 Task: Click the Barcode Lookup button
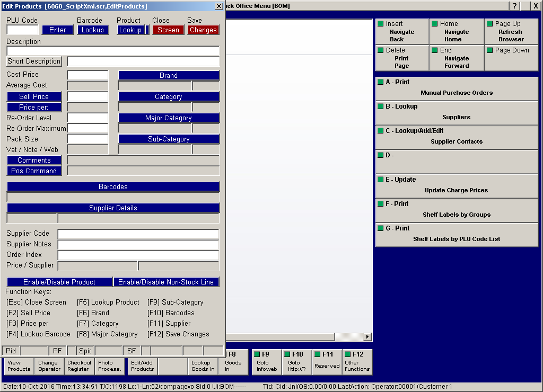tap(93, 30)
